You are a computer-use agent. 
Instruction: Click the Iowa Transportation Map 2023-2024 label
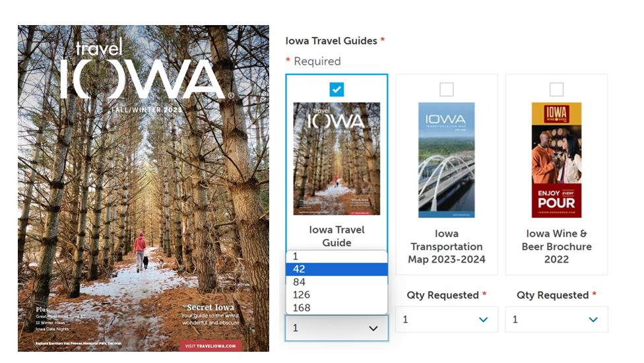447,246
